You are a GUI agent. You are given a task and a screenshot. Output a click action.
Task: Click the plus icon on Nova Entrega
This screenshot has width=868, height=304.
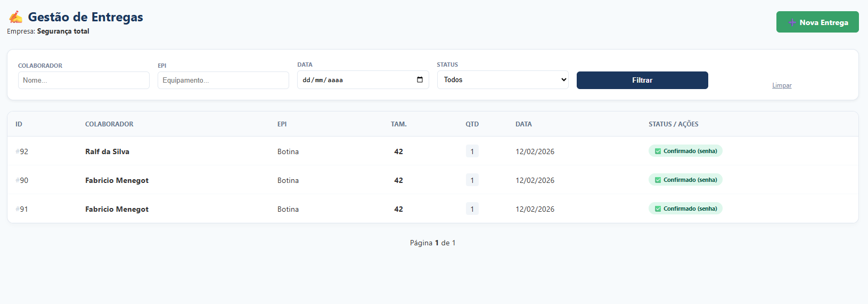click(792, 22)
